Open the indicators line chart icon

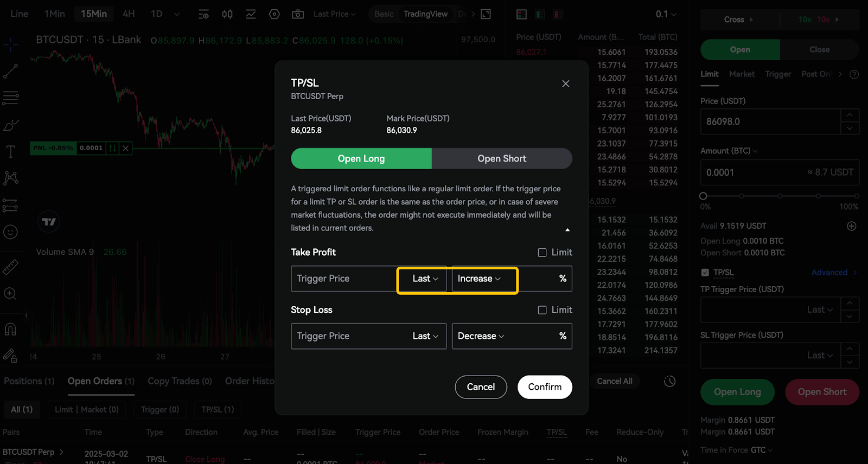click(251, 14)
